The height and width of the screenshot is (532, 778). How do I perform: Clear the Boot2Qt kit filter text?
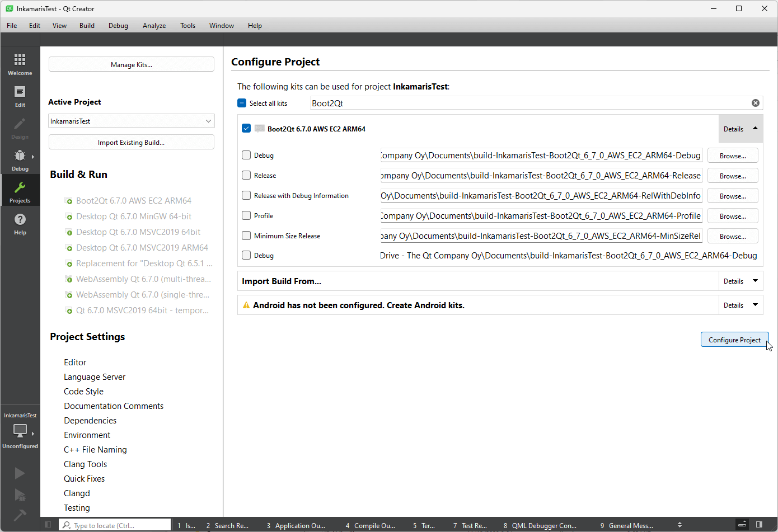point(755,103)
